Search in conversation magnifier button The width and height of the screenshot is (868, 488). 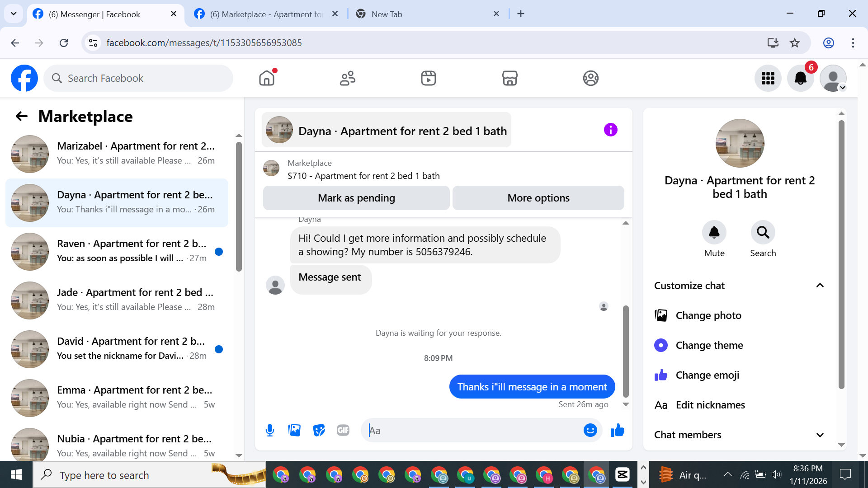click(x=763, y=232)
